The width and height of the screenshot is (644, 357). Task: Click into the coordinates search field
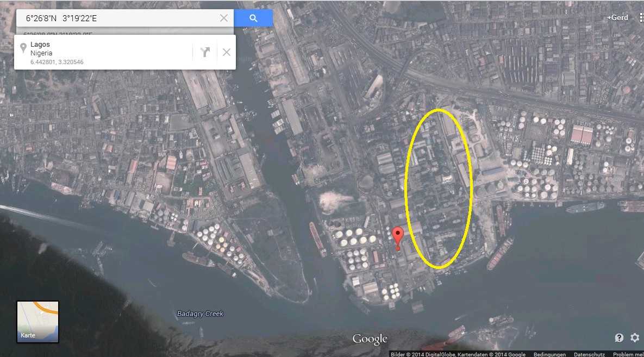pyautogui.click(x=120, y=18)
